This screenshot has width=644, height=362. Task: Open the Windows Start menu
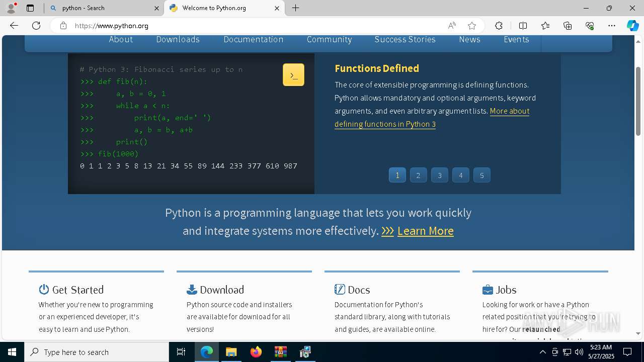[x=12, y=352]
